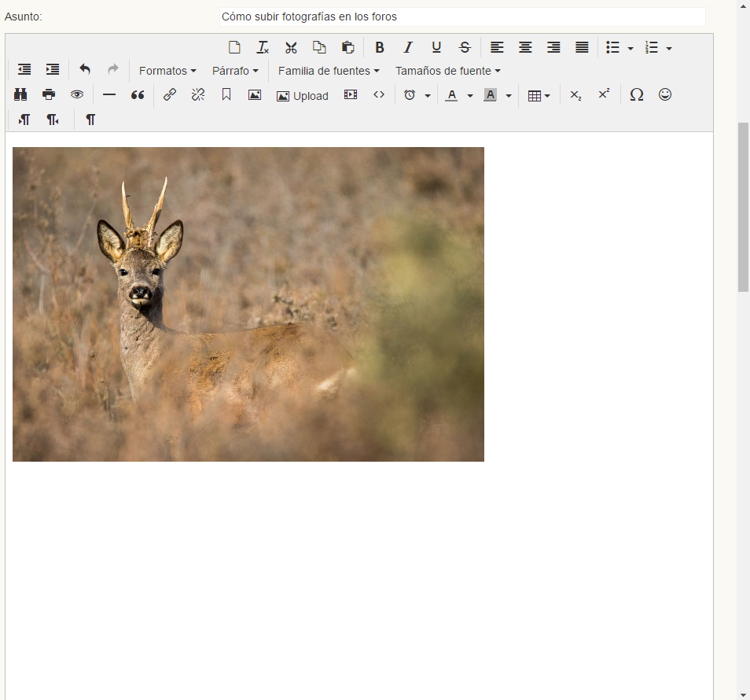Apply the text color A
The height and width of the screenshot is (700, 750).
click(x=451, y=94)
